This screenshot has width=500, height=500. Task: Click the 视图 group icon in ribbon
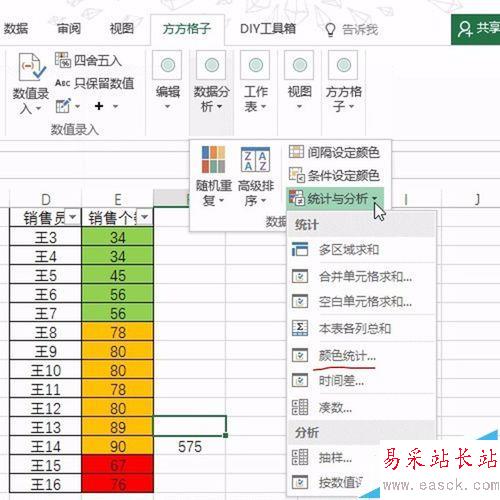(299, 65)
